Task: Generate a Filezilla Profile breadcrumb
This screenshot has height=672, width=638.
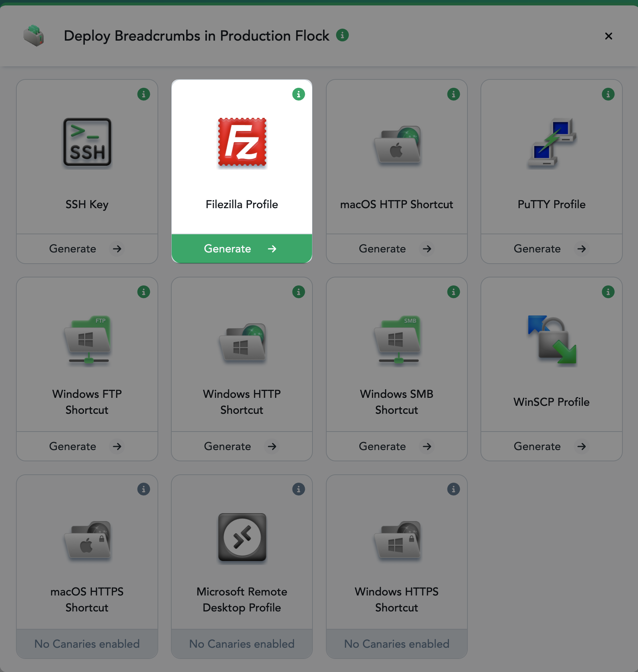Action: click(242, 249)
